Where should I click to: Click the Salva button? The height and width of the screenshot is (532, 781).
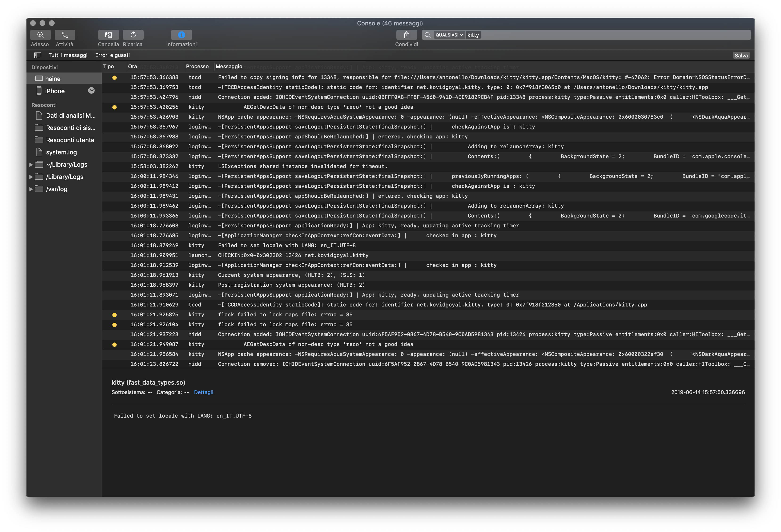coord(741,55)
